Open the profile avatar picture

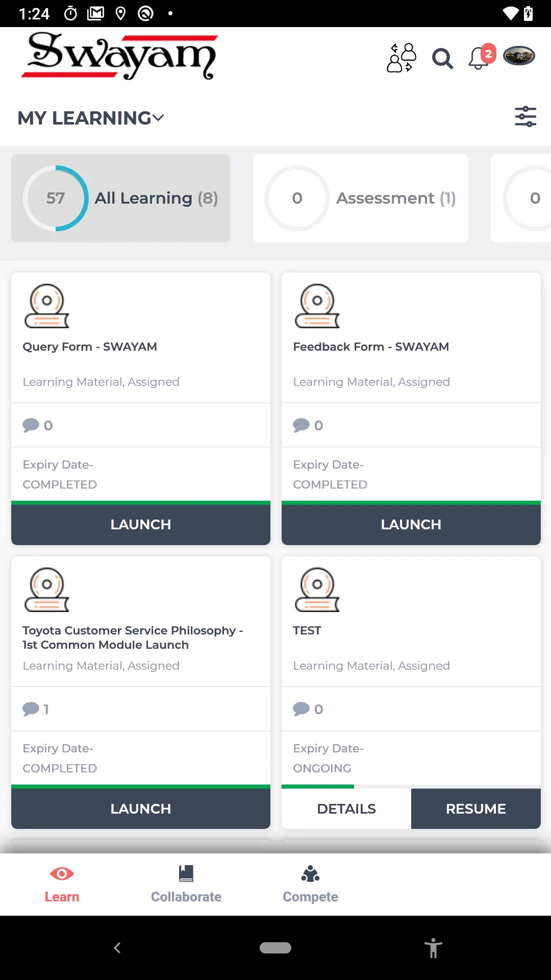519,56
